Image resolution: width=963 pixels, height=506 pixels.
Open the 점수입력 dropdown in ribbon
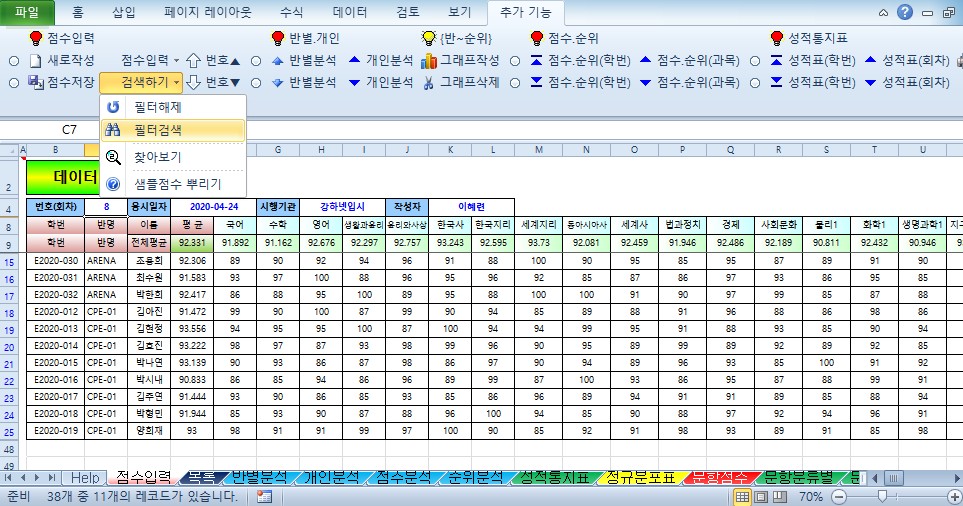(x=150, y=60)
